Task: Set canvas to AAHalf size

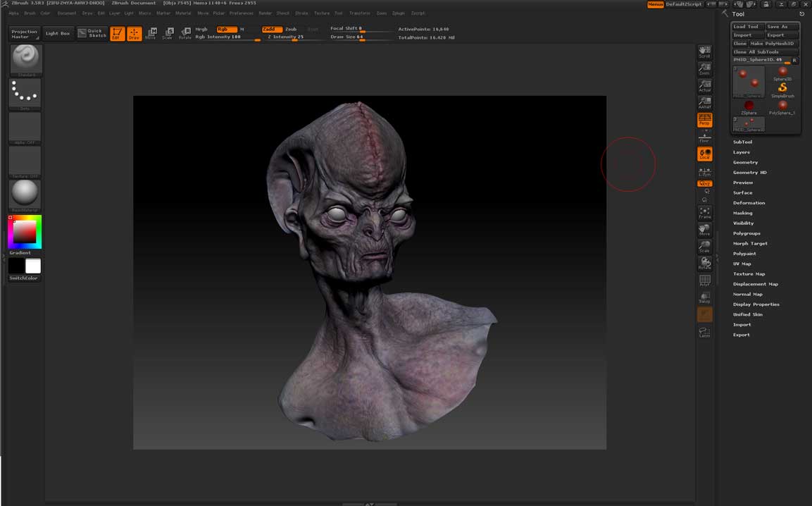Action: [705, 103]
